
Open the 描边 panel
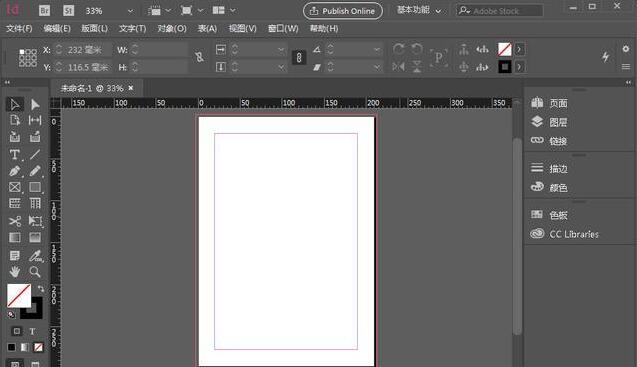pyautogui.click(x=549, y=168)
